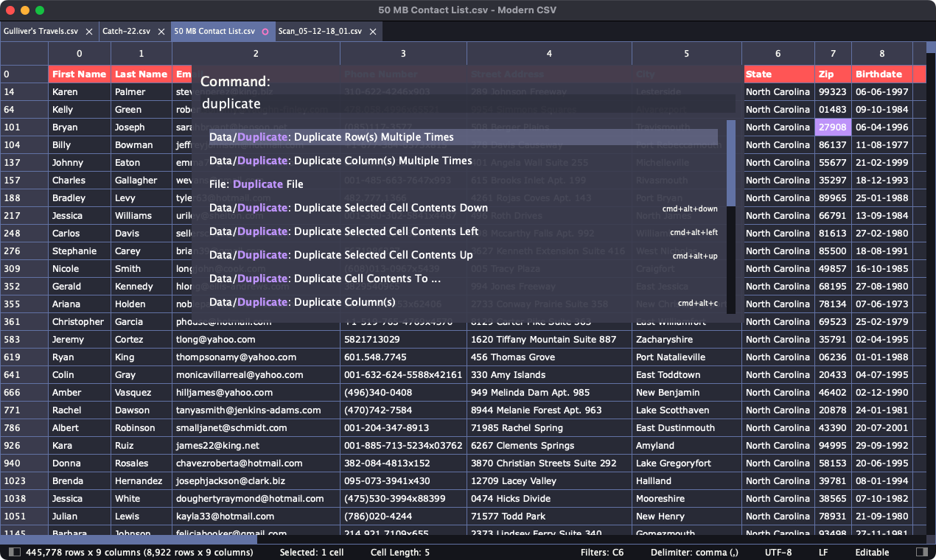Select the 50 MB Contact List.csv tab
Viewport: 936px width, 560px height.
coord(214,32)
